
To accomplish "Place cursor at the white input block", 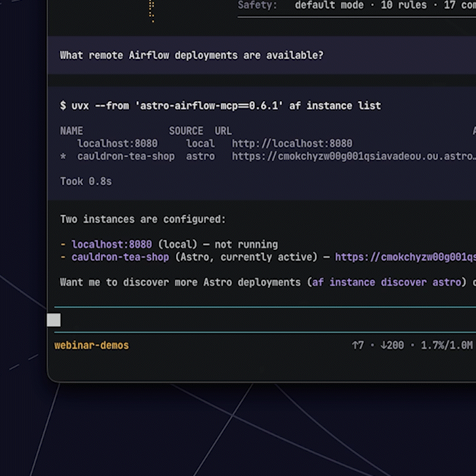I will (54, 320).
